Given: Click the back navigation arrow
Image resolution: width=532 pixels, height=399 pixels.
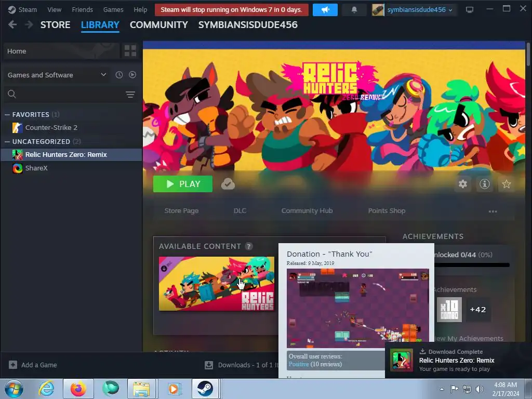Looking at the screenshot, I should pyautogui.click(x=12, y=25).
